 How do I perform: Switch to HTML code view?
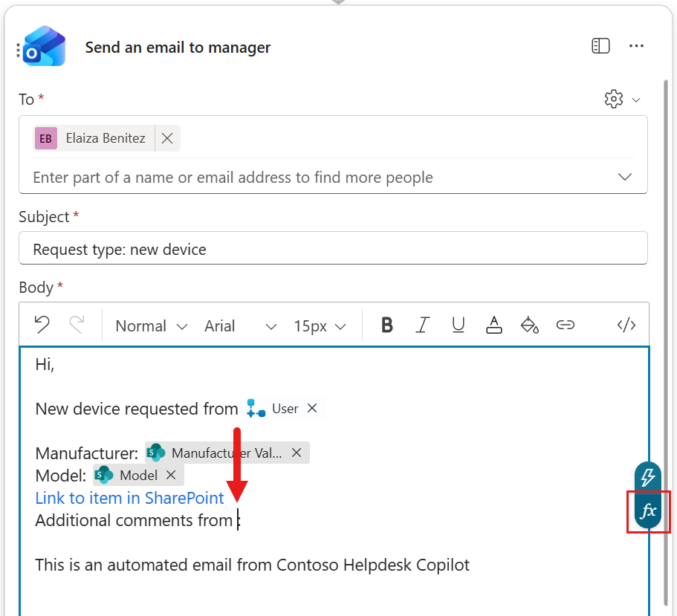(x=626, y=325)
